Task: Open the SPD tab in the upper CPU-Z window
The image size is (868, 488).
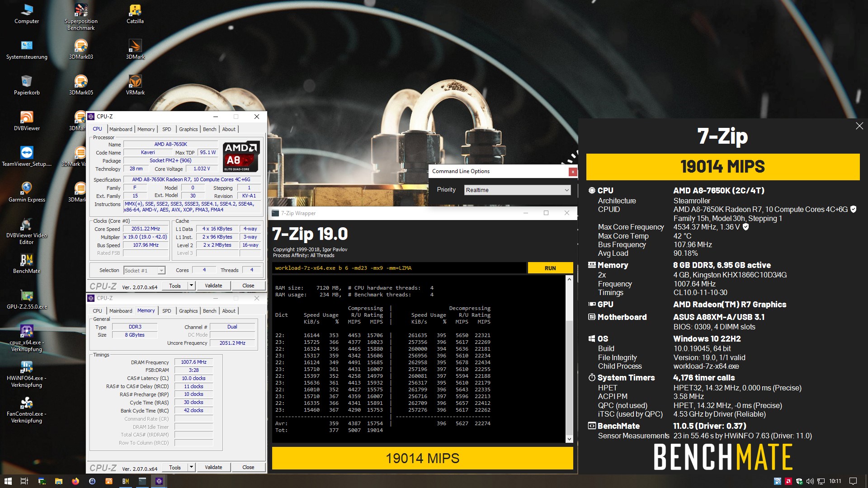Action: (166, 129)
